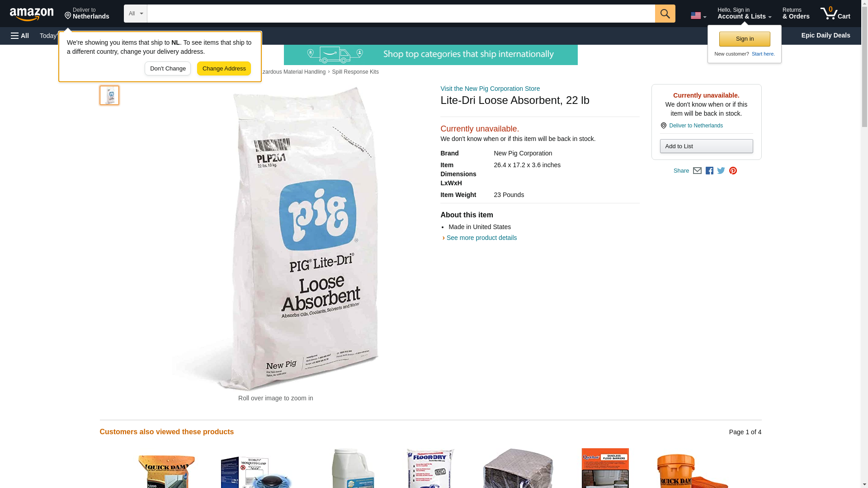Click Don't Change button
The width and height of the screenshot is (868, 488).
(168, 69)
